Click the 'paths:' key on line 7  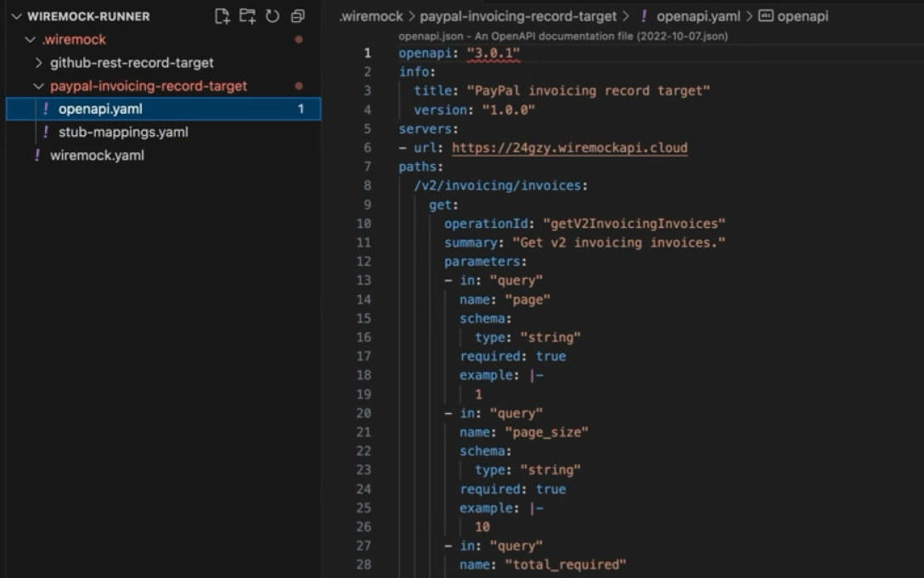click(420, 167)
